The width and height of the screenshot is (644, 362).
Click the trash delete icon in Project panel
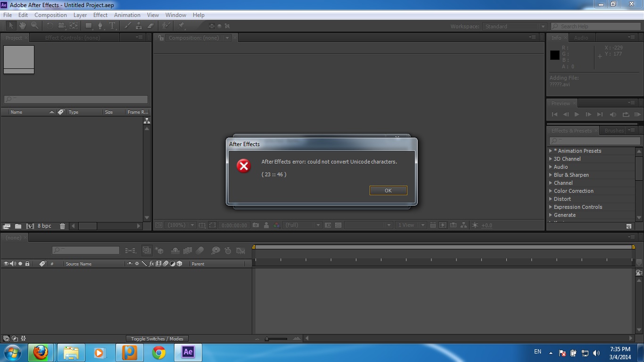[x=62, y=226]
